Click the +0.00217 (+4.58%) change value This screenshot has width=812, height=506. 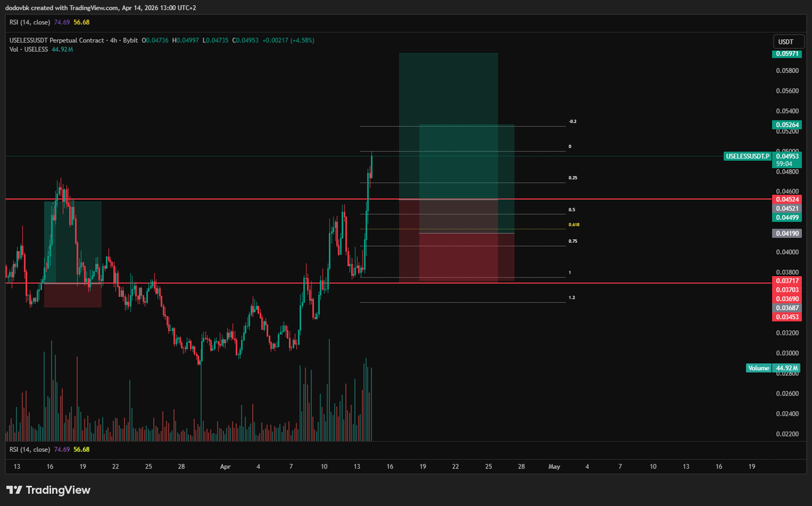pyautogui.click(x=287, y=41)
